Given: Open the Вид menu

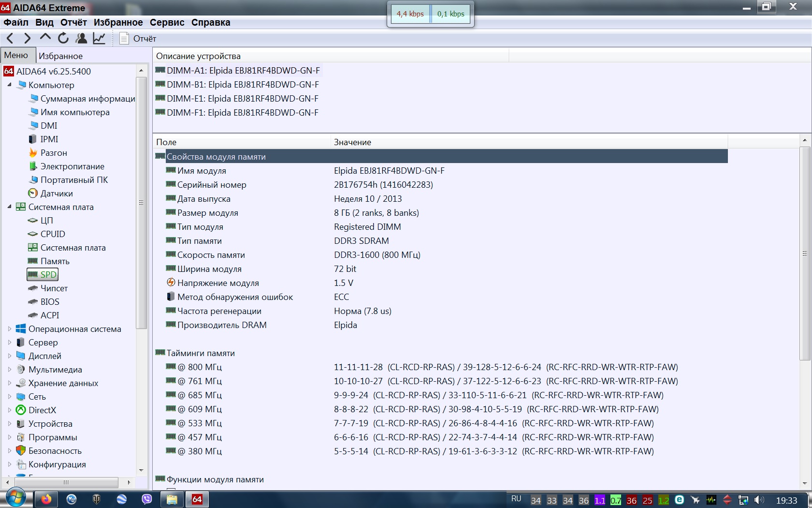Looking at the screenshot, I should 44,22.
